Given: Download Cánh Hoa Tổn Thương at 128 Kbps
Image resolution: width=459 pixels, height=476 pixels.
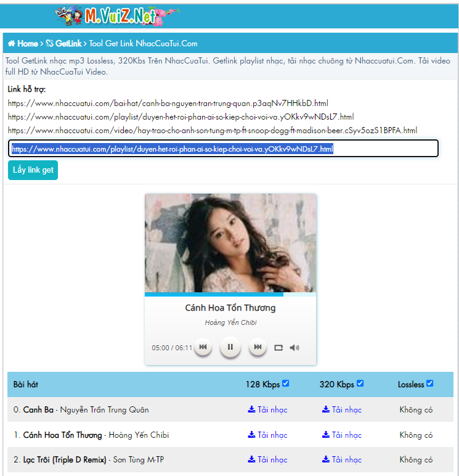Looking at the screenshot, I should (x=267, y=435).
